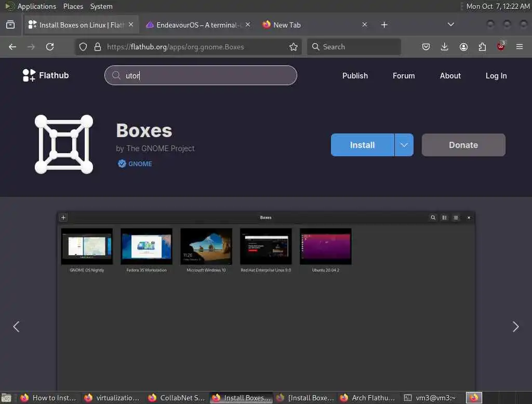
Task: Open the Places menu
Action: pyautogui.click(x=73, y=6)
